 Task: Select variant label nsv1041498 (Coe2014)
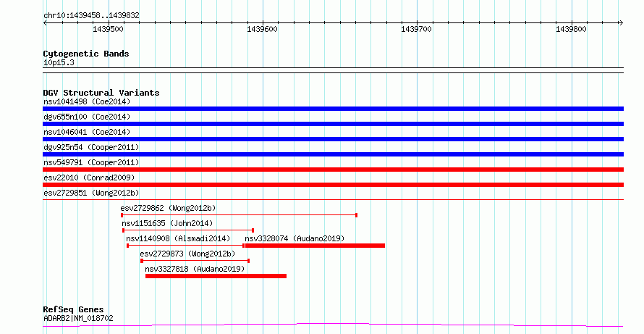pos(87,101)
